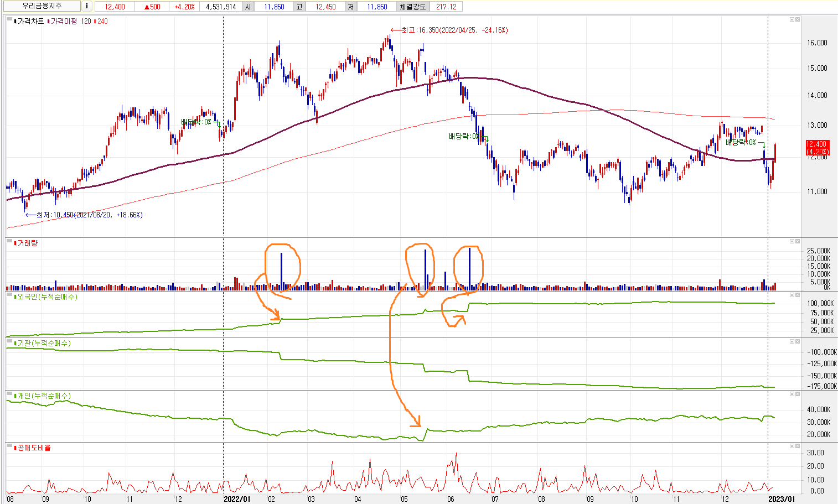Select the 우리금융지주 stock name field
The image size is (838, 504).
(x=41, y=6)
